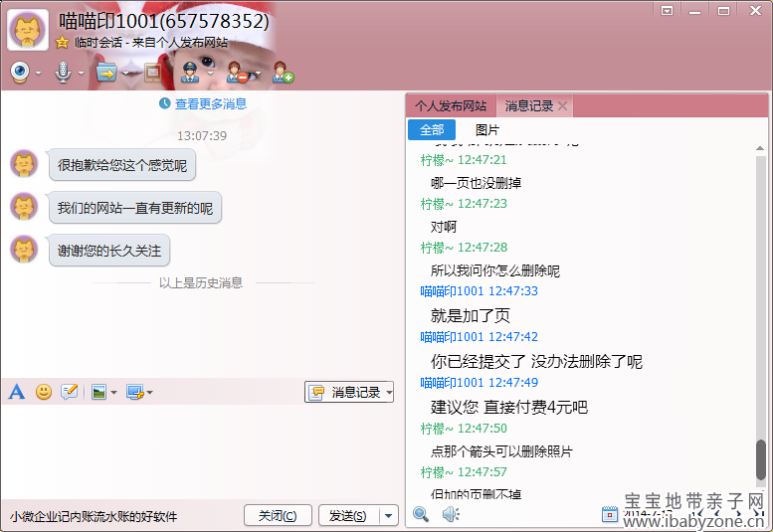Open the video call options arrow
773x532 pixels.
tap(38, 74)
